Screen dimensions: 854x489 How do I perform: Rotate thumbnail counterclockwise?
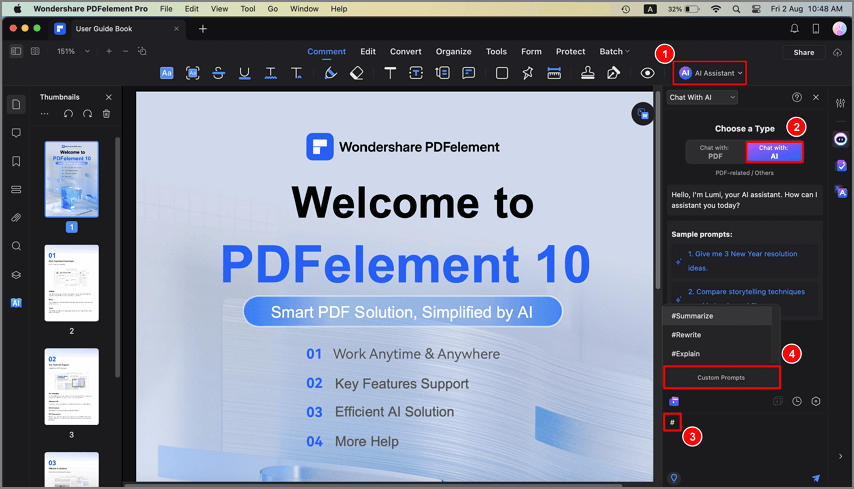tap(68, 114)
